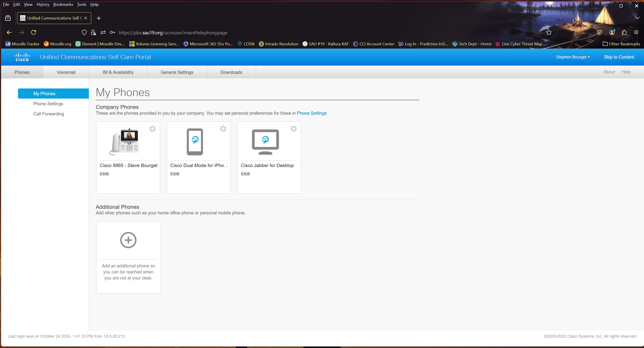Screen dimensions: 644x348
Task: Select Call Forwarding in sidebar
Action: (49, 114)
